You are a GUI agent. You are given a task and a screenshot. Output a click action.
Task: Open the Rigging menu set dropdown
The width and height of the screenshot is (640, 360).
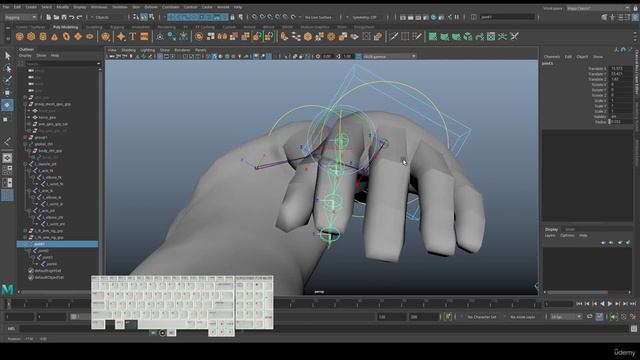(x=20, y=17)
